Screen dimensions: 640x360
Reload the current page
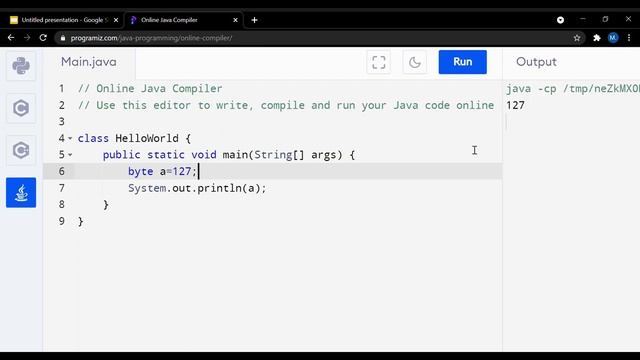pos(43,38)
